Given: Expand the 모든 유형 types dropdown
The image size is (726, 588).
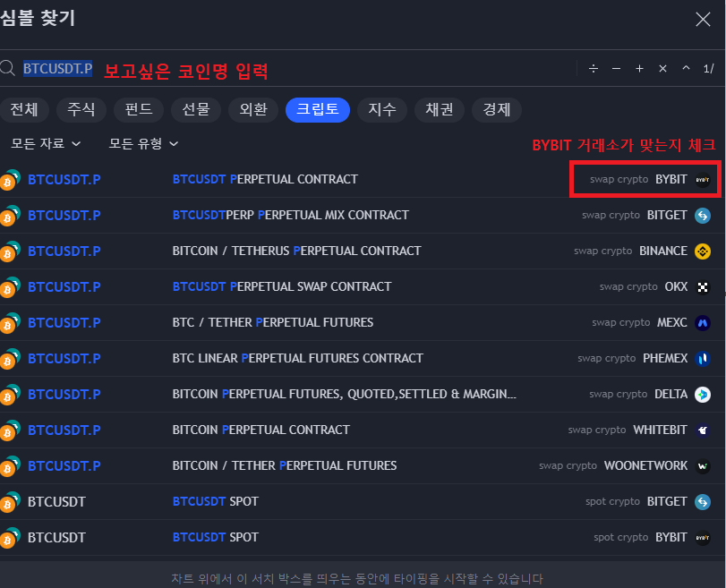Looking at the screenshot, I should pos(143,143).
